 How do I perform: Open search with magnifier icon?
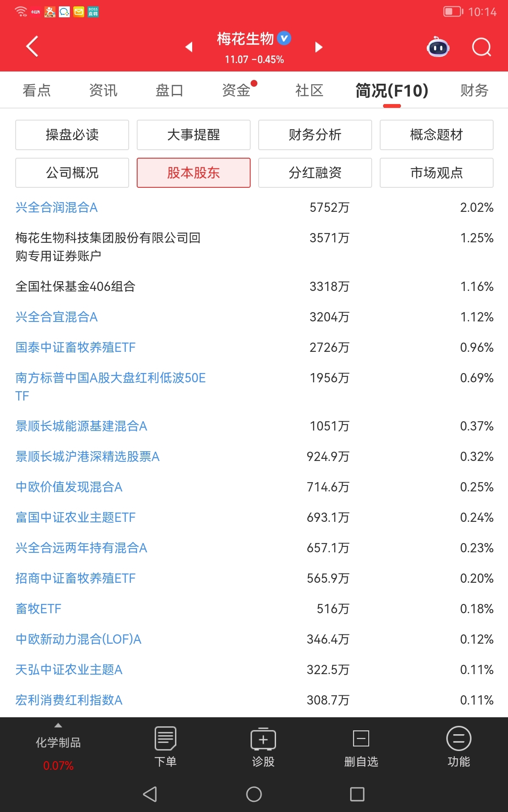point(481,47)
